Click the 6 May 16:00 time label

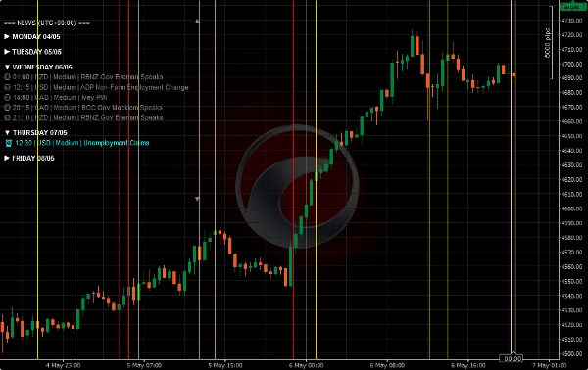click(468, 365)
